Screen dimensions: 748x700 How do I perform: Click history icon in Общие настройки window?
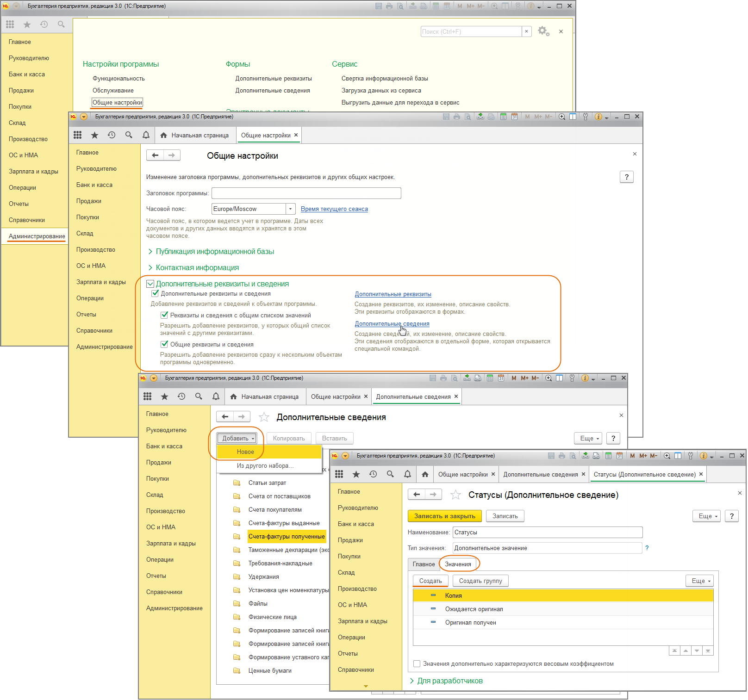coord(112,135)
